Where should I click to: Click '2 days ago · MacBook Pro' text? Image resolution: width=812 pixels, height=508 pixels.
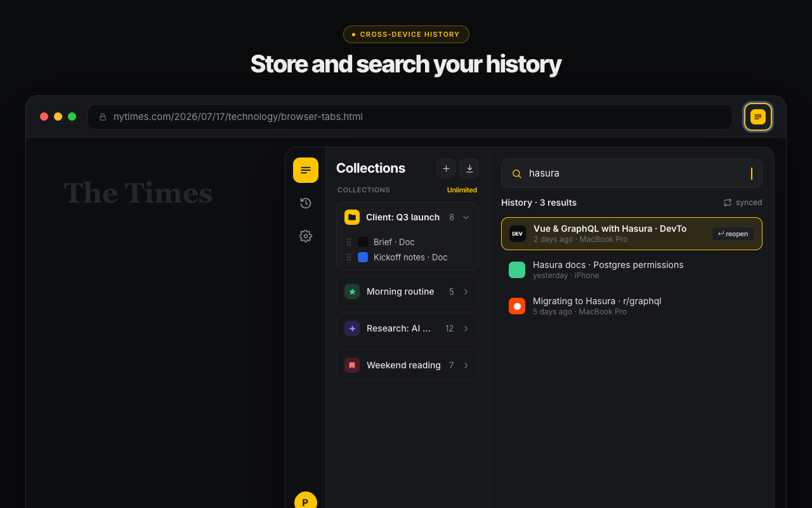click(x=580, y=239)
